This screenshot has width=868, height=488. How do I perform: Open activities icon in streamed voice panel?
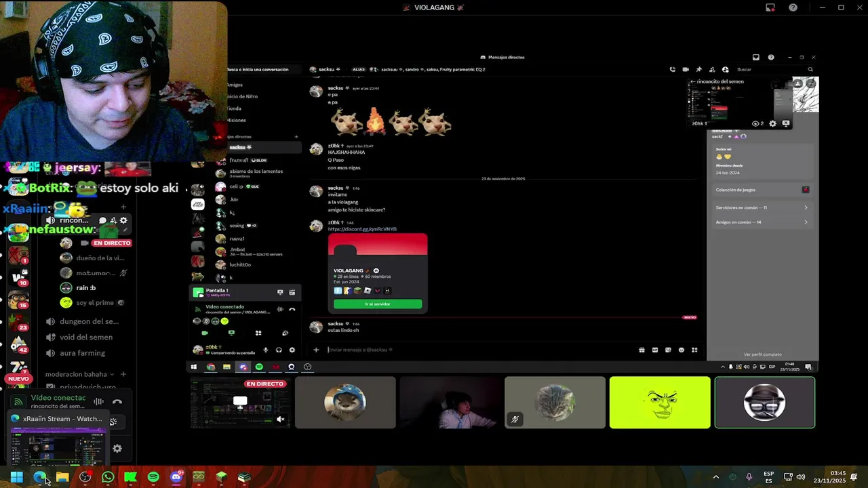tap(258, 333)
